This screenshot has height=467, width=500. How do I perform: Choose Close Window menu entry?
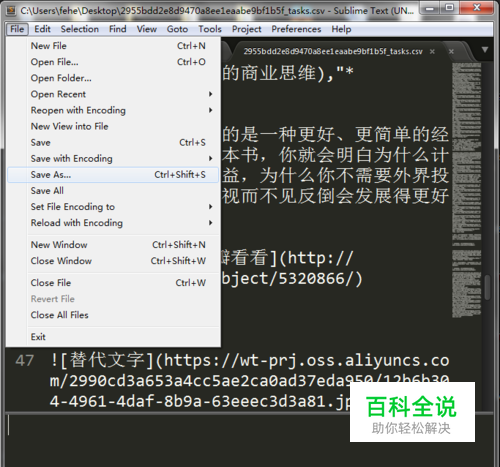pyautogui.click(x=113, y=261)
